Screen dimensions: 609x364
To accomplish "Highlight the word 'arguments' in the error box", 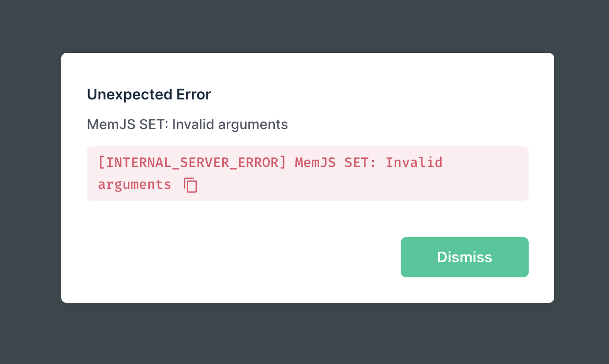I will pyautogui.click(x=134, y=184).
